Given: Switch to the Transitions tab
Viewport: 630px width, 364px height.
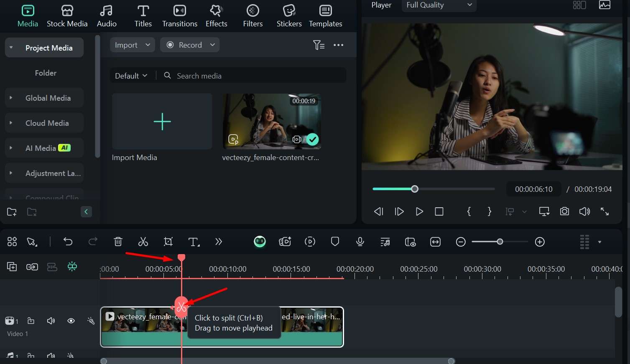Looking at the screenshot, I should click(180, 16).
